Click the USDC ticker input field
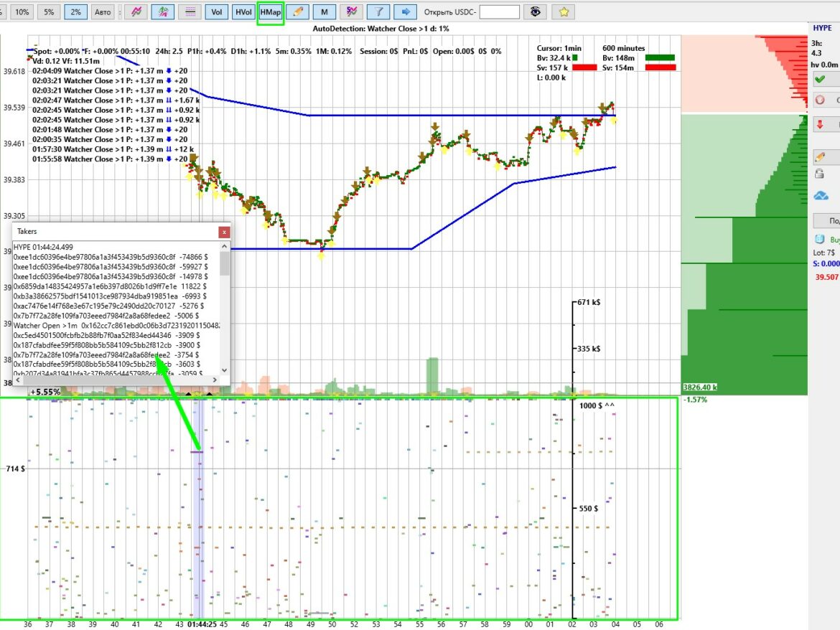The width and height of the screenshot is (840, 630). point(499,12)
